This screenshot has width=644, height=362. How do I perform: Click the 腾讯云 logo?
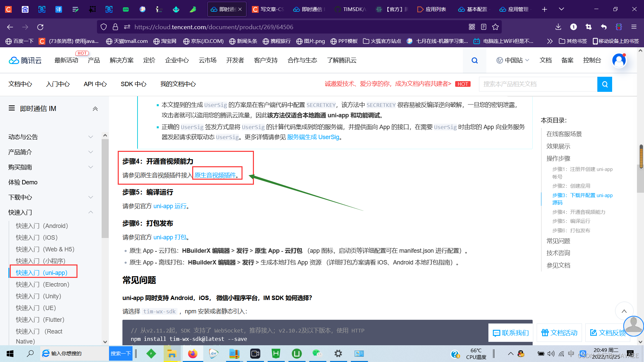pyautogui.click(x=25, y=60)
